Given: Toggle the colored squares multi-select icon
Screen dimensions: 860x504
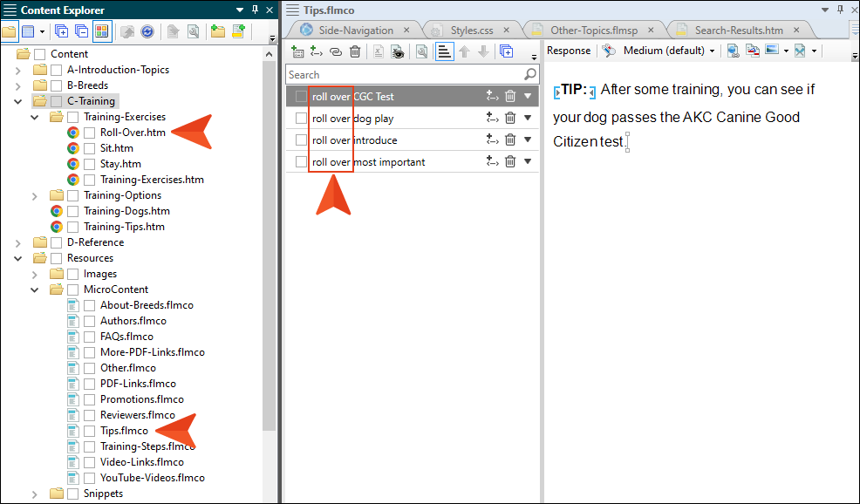Looking at the screenshot, I should pos(102,31).
